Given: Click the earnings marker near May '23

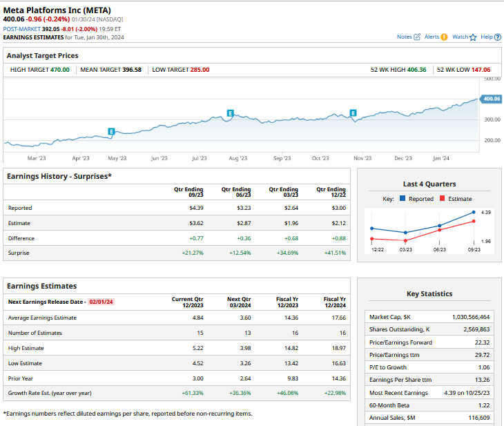Looking at the screenshot, I should pyautogui.click(x=111, y=131).
